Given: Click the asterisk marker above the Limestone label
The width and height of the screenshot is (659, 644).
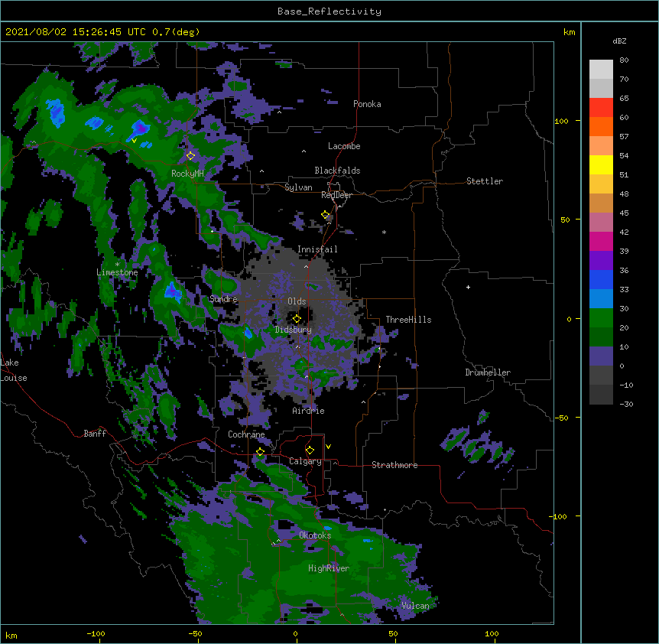Looking at the screenshot, I should click(117, 265).
